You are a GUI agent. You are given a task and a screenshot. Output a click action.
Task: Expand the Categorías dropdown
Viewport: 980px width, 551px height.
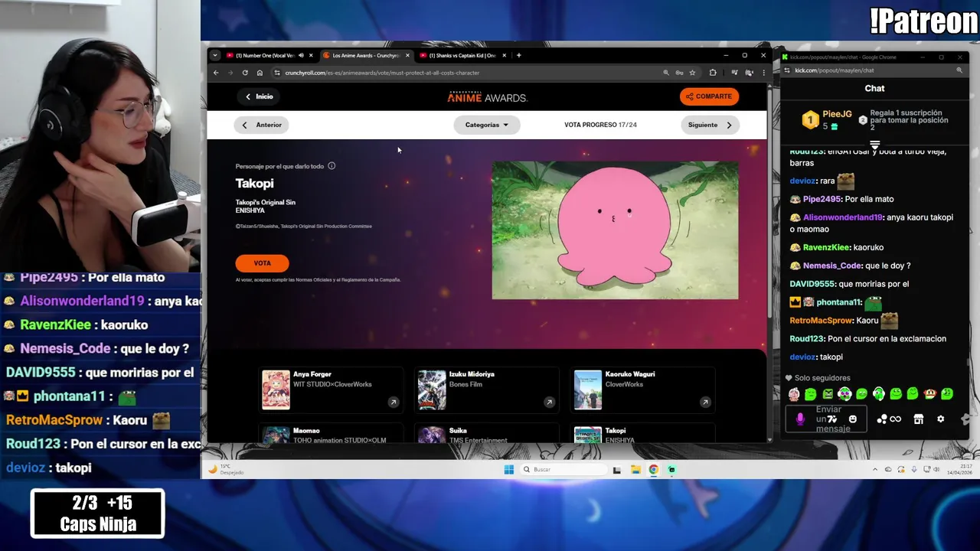(x=487, y=125)
